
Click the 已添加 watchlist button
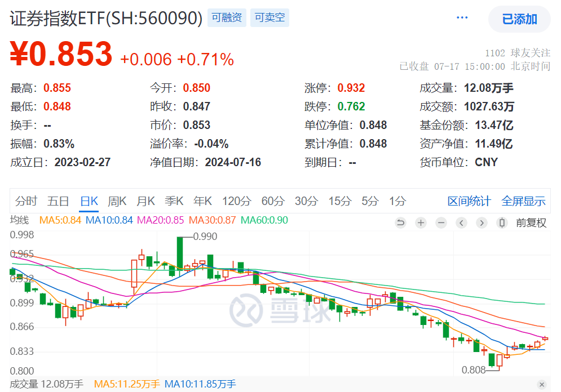click(519, 19)
